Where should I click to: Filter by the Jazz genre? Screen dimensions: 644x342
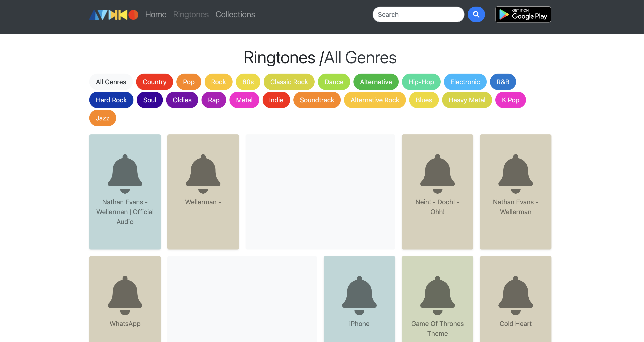[x=102, y=118]
